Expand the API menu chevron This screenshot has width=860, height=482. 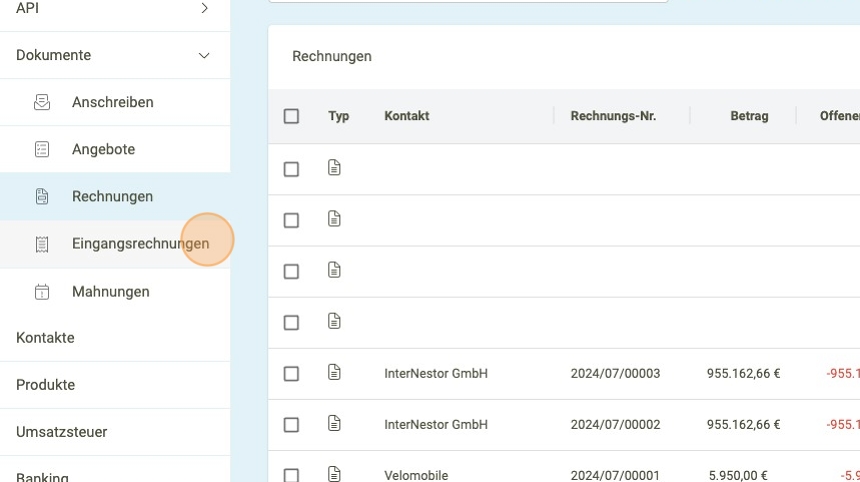tap(204, 8)
